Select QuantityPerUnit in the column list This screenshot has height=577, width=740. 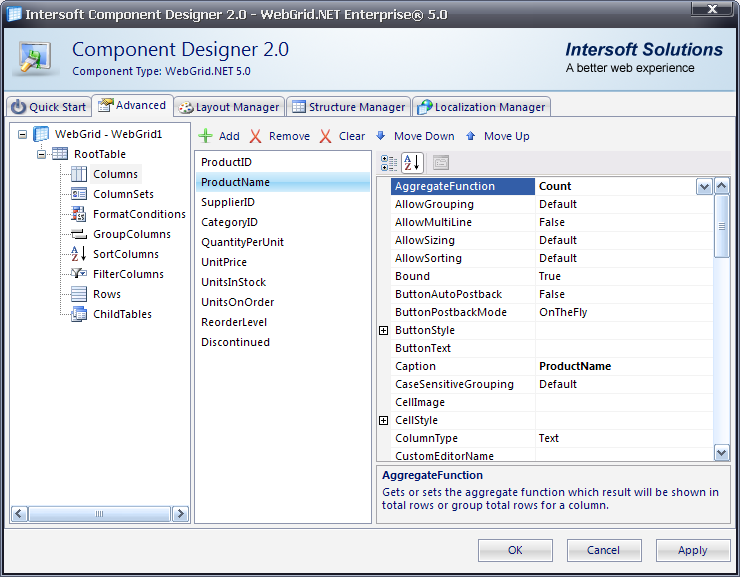283,243
